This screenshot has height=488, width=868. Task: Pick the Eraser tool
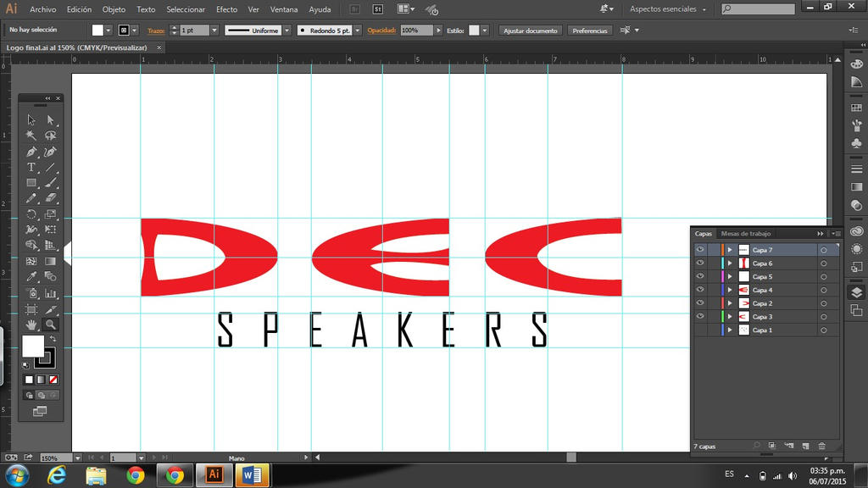50,197
